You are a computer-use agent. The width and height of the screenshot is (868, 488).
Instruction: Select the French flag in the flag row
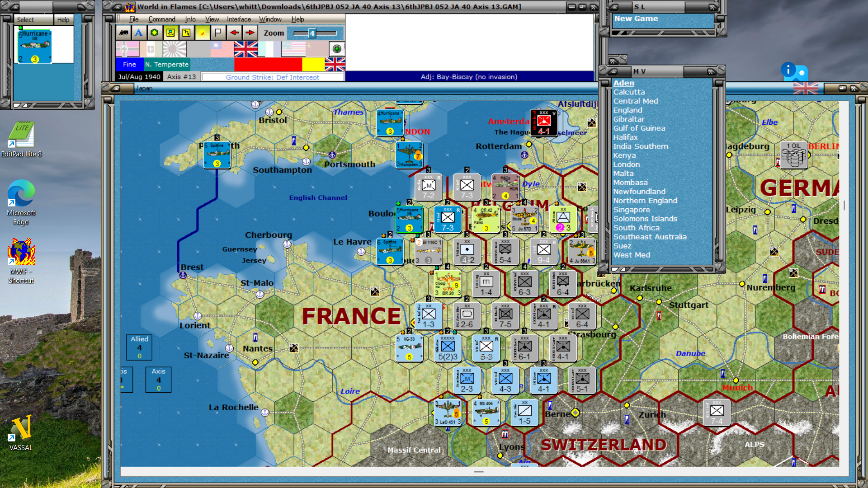269,49
